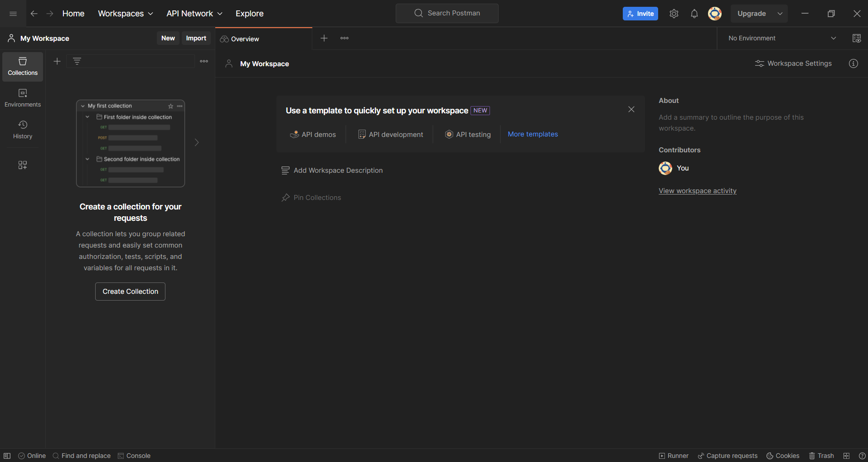Open the tab options ellipsis
Image resolution: width=868 pixels, height=462 pixels.
coord(344,38)
